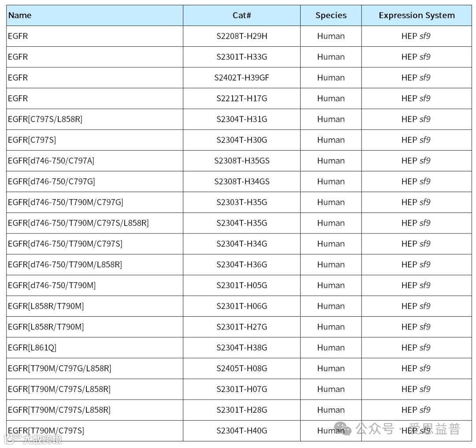Select catalog number S2402T-H39GF

click(242, 78)
